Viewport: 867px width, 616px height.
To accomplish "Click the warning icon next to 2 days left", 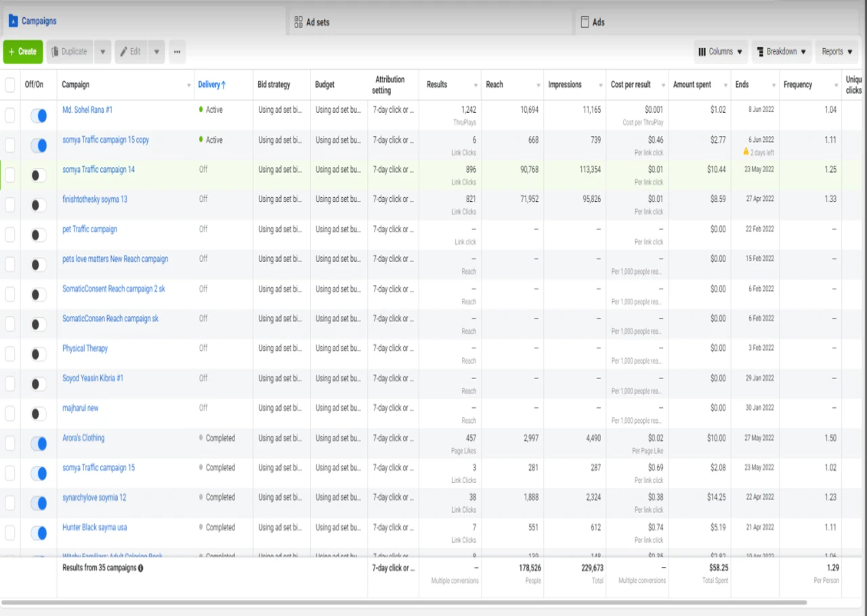I will [746, 152].
